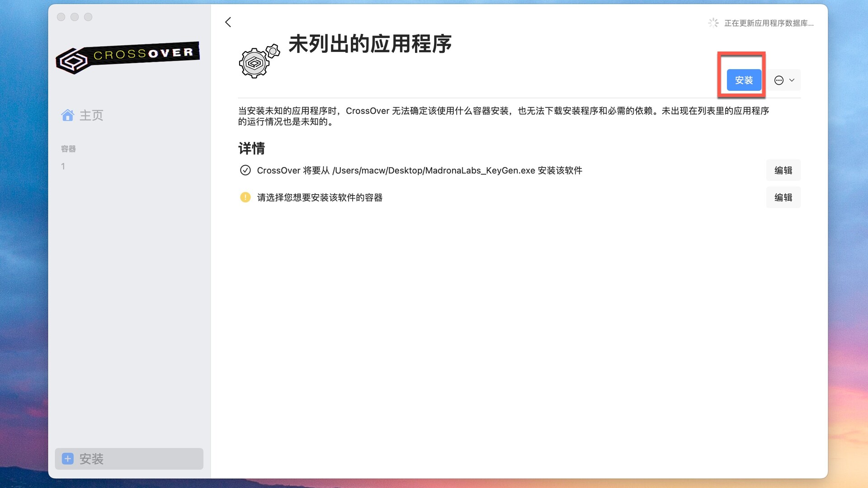Click the gear application icon

[259, 61]
